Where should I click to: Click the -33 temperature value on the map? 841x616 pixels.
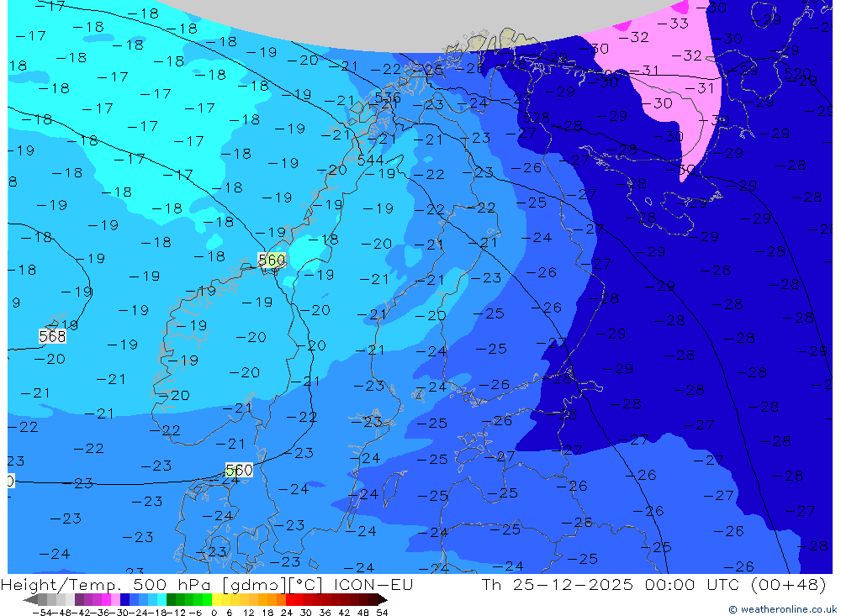point(673,23)
